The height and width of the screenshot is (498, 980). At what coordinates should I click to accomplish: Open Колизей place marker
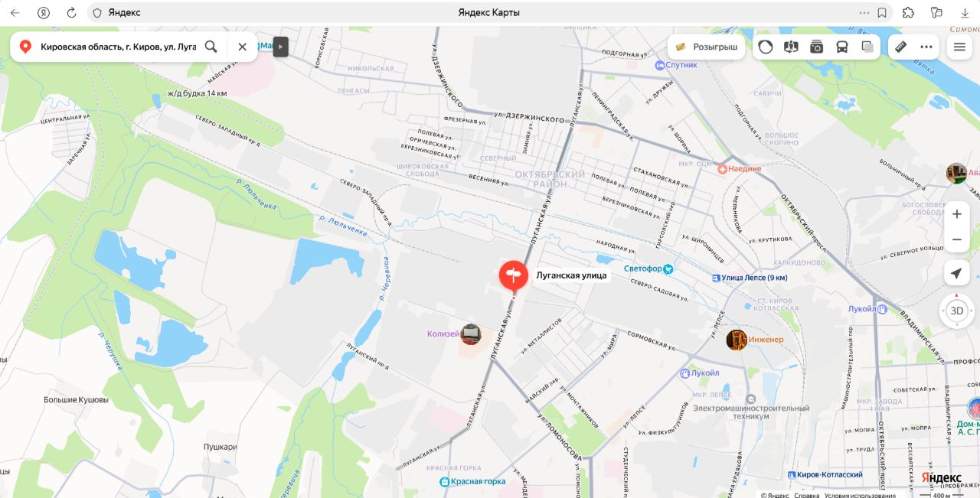point(470,334)
